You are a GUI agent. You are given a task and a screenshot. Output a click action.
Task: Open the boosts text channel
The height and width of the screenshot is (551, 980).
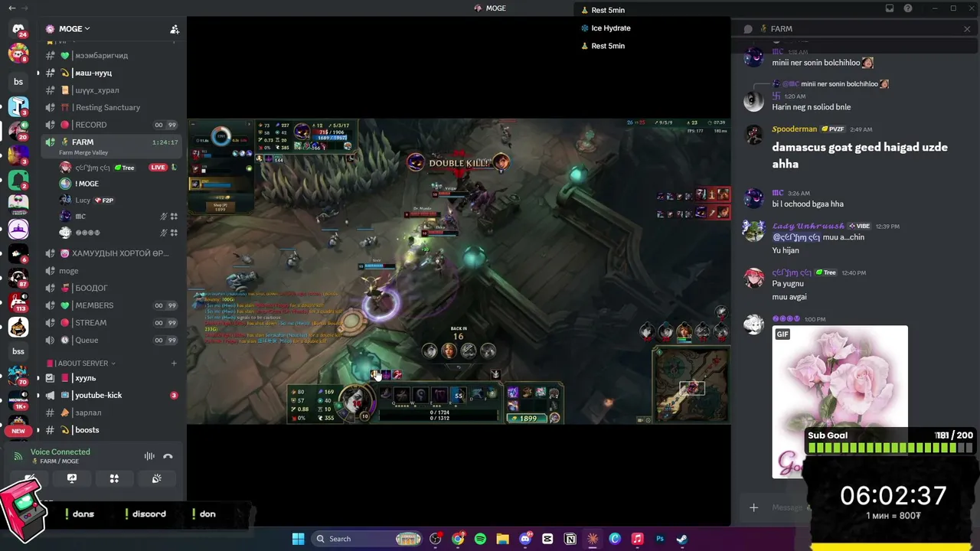point(112,430)
